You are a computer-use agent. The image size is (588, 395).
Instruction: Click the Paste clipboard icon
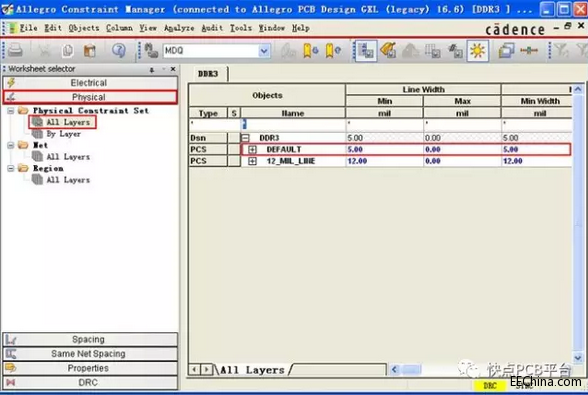click(90, 51)
